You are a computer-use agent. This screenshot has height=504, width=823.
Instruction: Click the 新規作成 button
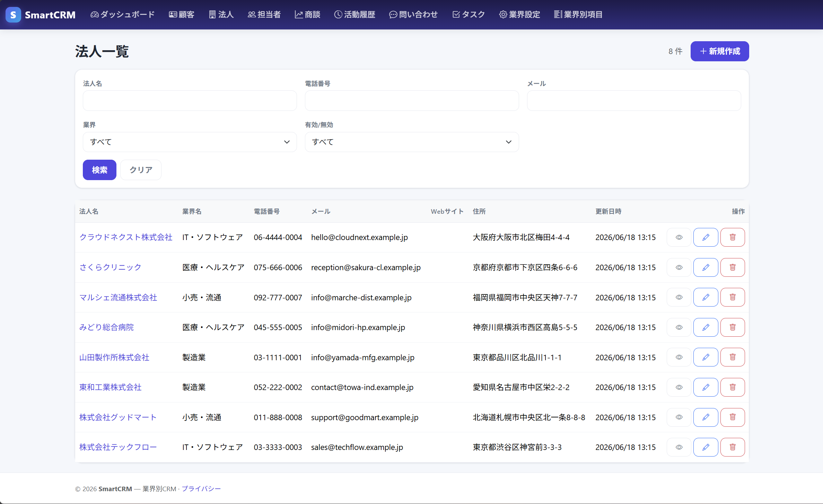coord(719,51)
